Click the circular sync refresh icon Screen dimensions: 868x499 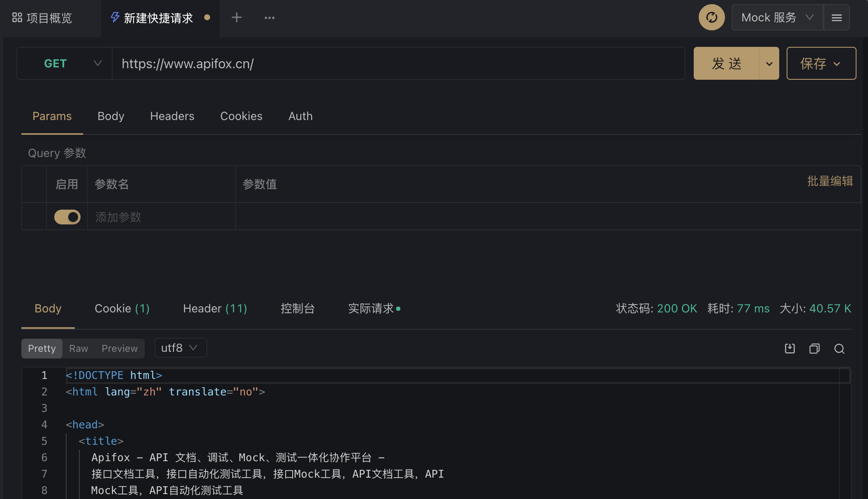coord(711,17)
